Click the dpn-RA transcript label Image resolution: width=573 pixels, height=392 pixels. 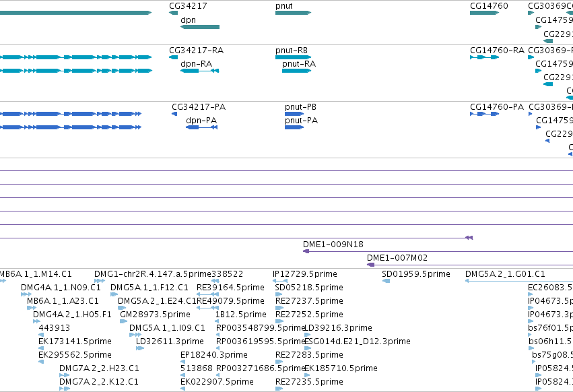(196, 63)
